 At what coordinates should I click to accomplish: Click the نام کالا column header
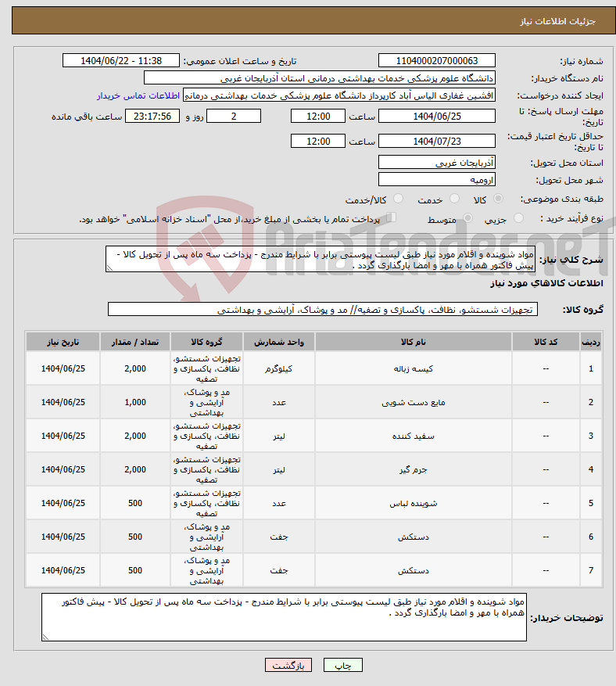pos(414,342)
